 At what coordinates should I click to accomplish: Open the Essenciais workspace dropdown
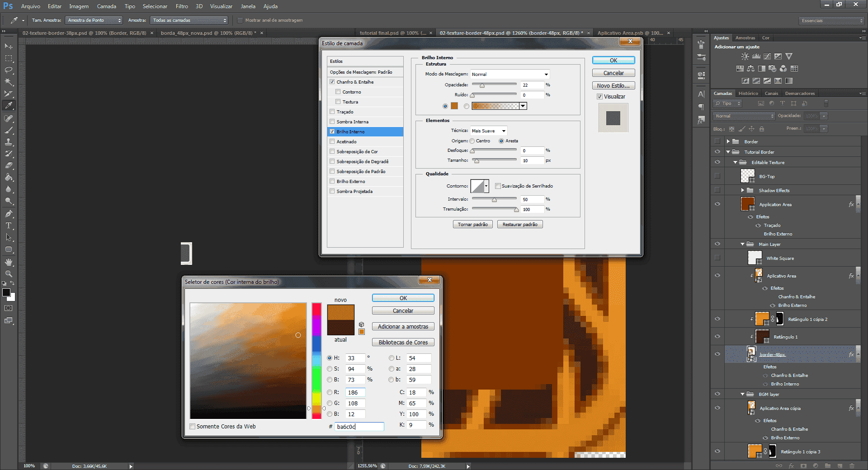tap(831, 21)
